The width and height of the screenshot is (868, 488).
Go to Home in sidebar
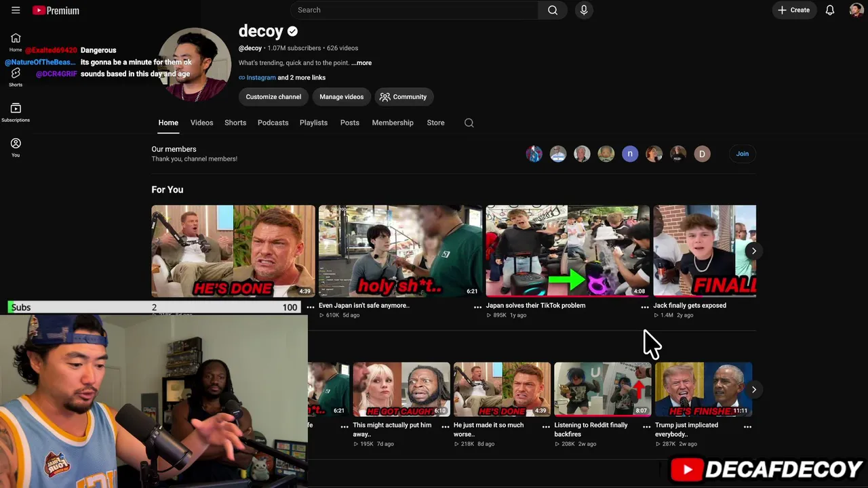16,42
